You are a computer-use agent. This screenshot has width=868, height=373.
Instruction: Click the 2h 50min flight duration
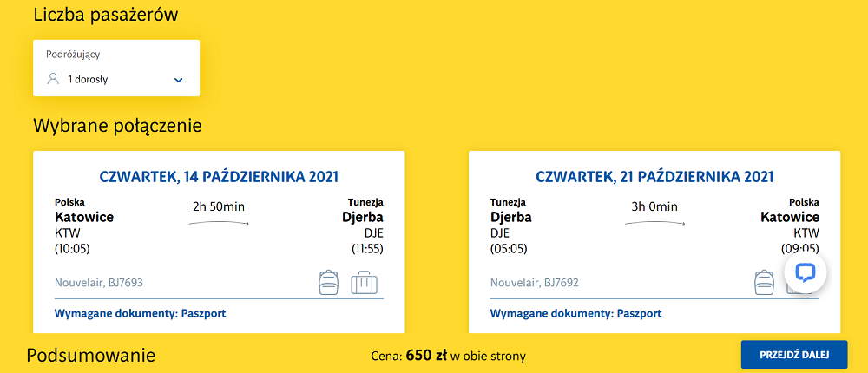click(219, 207)
